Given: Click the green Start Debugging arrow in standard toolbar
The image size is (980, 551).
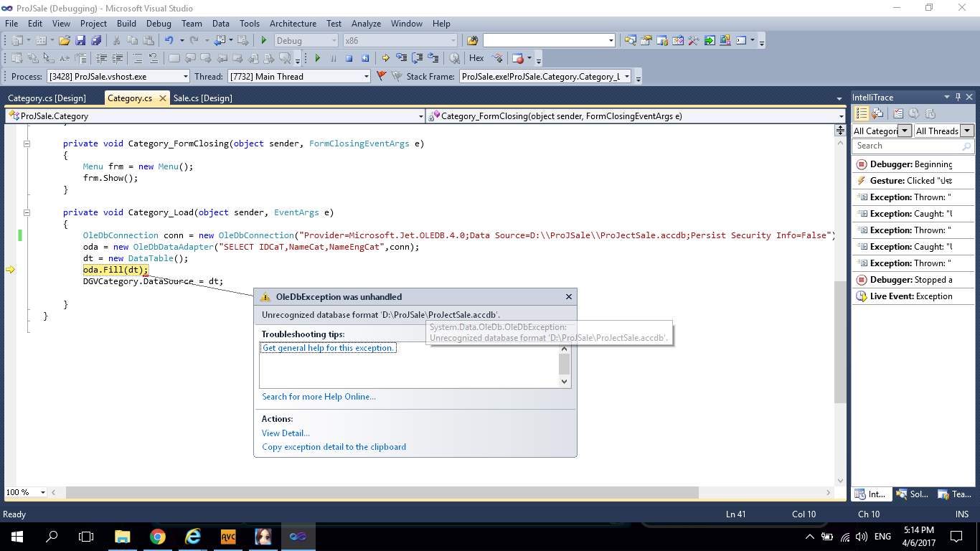Looking at the screenshot, I should coord(264,40).
